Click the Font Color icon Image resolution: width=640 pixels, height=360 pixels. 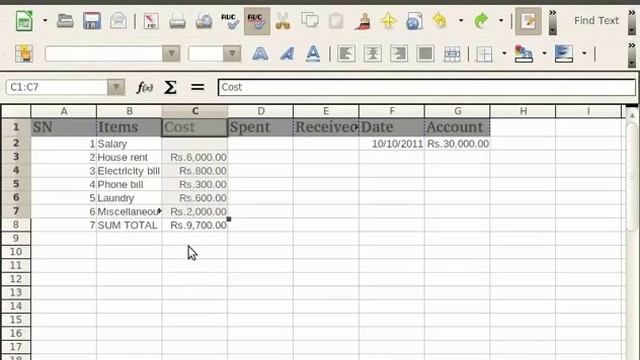(564, 53)
